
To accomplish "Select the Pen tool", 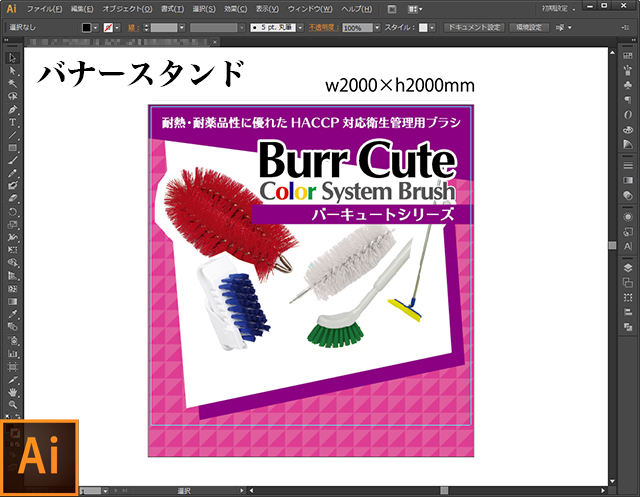I will (12, 109).
